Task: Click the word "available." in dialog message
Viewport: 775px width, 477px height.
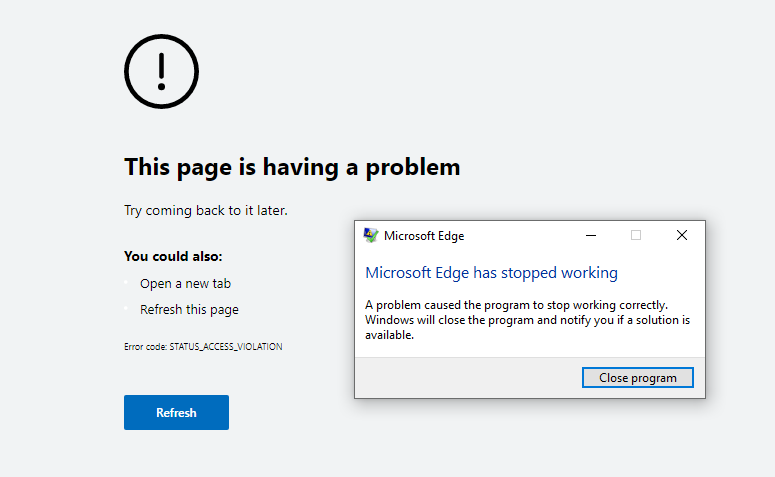Action: point(389,335)
